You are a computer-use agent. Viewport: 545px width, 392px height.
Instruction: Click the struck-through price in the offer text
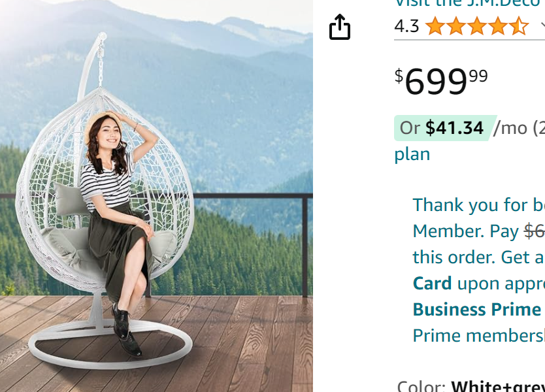pyautogui.click(x=535, y=231)
